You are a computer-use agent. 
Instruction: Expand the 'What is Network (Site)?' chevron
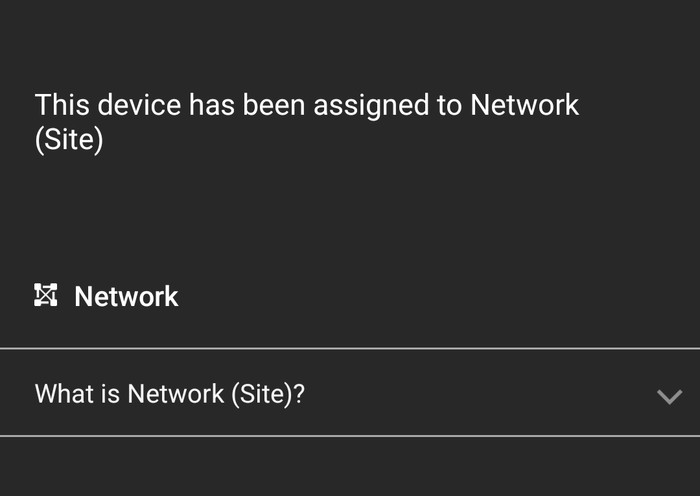(x=669, y=396)
